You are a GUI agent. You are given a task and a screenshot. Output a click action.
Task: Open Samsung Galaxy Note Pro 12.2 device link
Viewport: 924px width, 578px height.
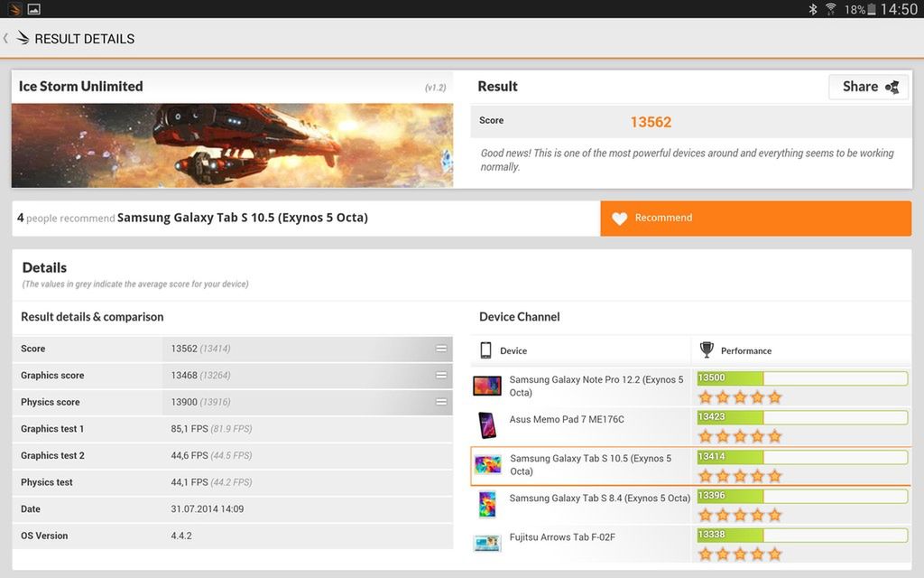coord(596,386)
